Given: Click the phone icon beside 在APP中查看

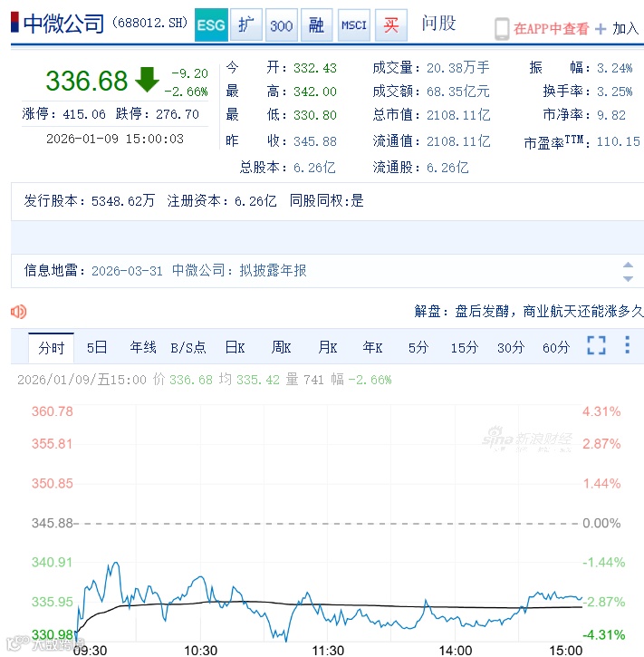Looking at the screenshot, I should (x=502, y=29).
